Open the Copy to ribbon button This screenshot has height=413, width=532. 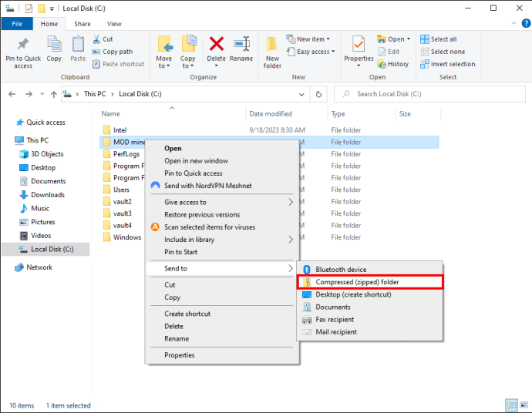tap(187, 52)
